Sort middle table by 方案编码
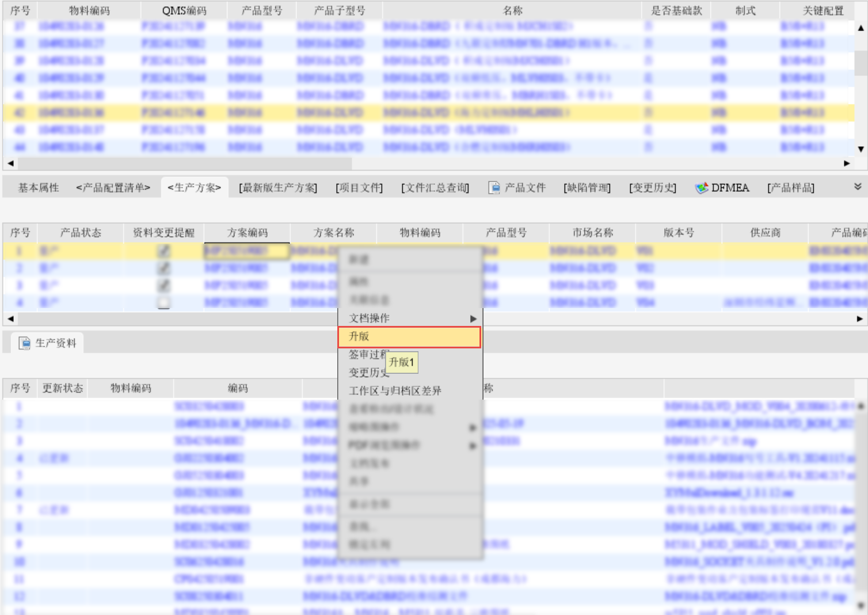The image size is (868, 615). coord(248,233)
